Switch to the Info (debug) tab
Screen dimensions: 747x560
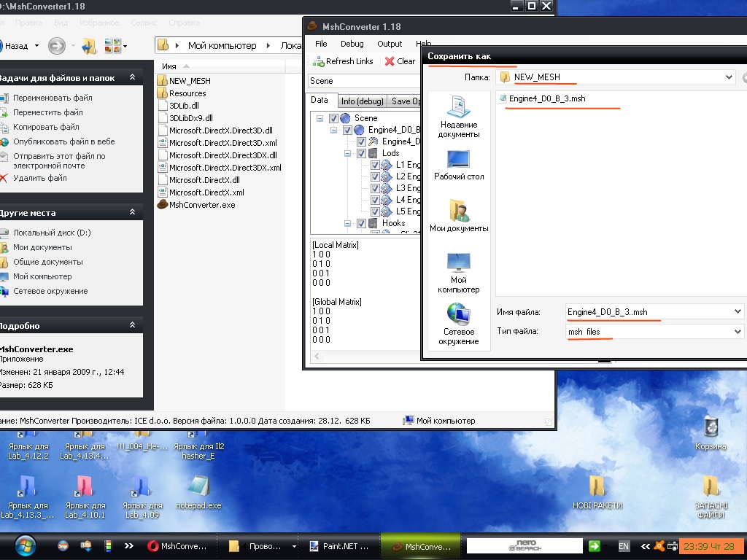362,101
